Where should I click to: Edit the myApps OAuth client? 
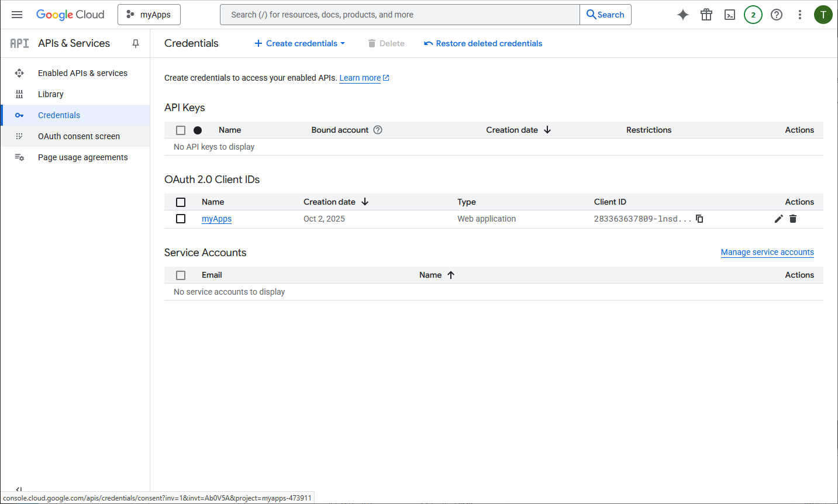778,219
